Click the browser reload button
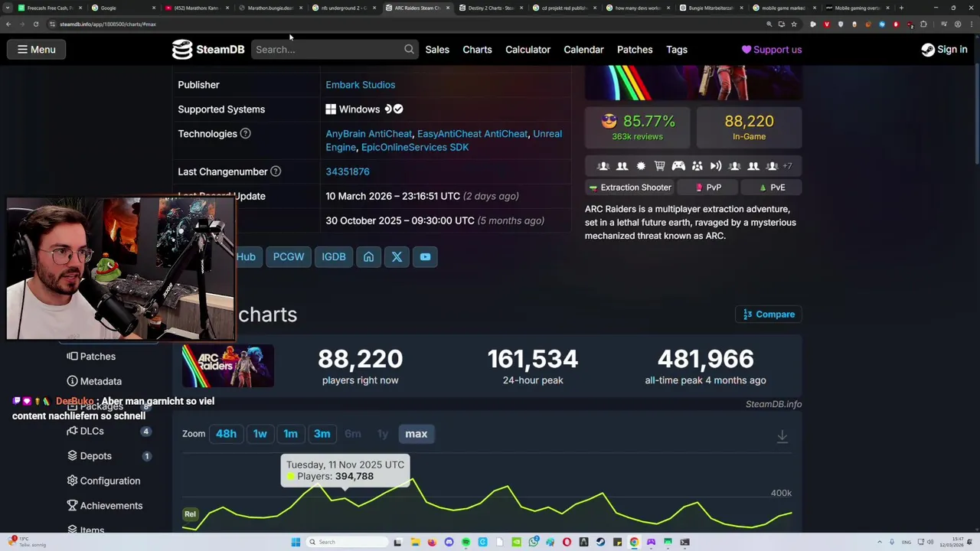 pos(35,24)
